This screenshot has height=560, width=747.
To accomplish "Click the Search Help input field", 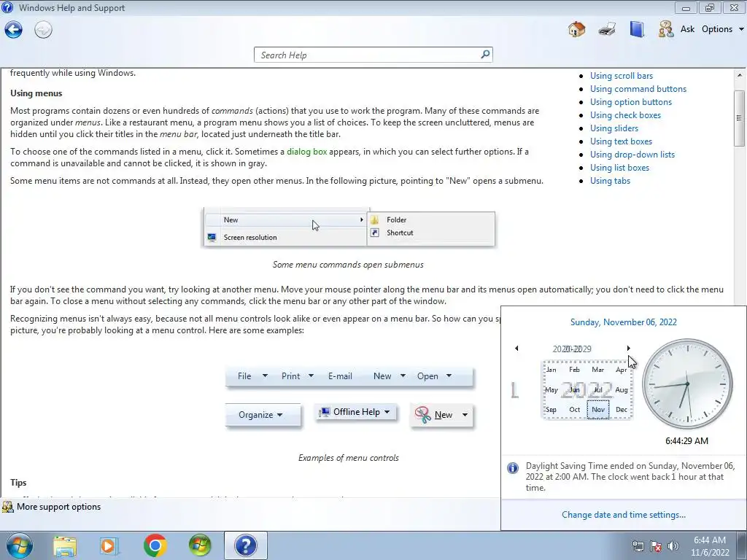I will [367, 55].
